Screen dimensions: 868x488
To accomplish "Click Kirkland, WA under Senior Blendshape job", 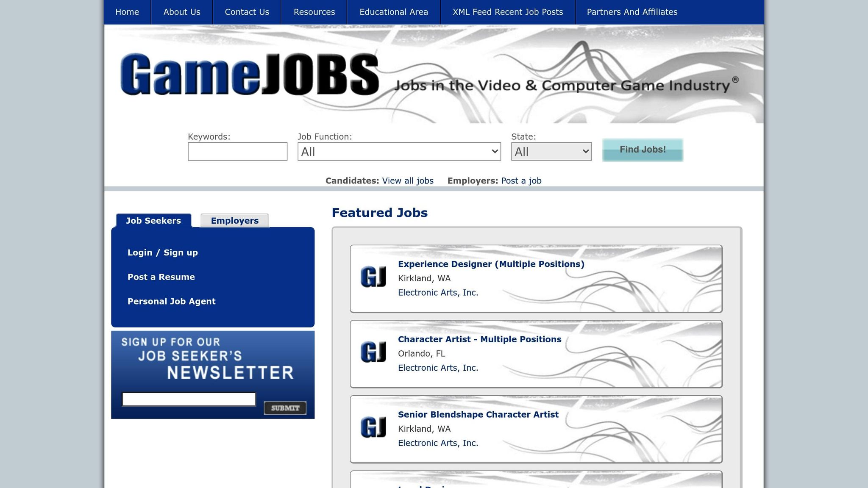I will click(424, 429).
